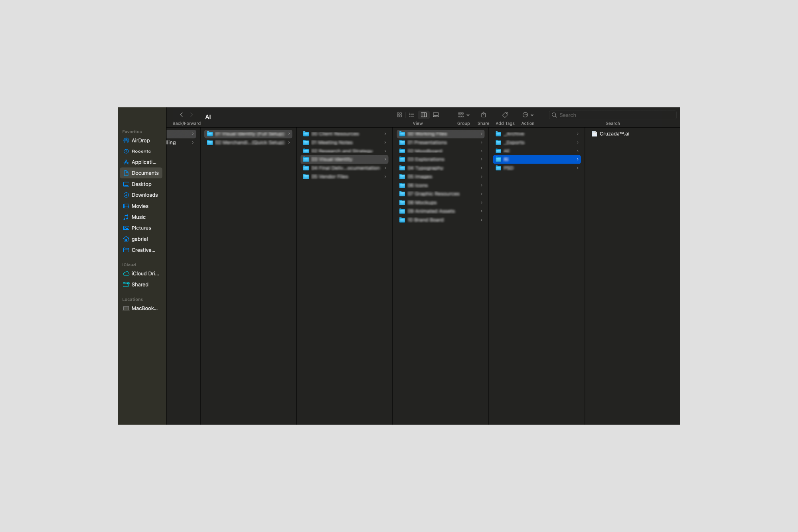Image resolution: width=798 pixels, height=532 pixels.
Task: Open Downloads from the sidebar
Action: tap(144, 195)
